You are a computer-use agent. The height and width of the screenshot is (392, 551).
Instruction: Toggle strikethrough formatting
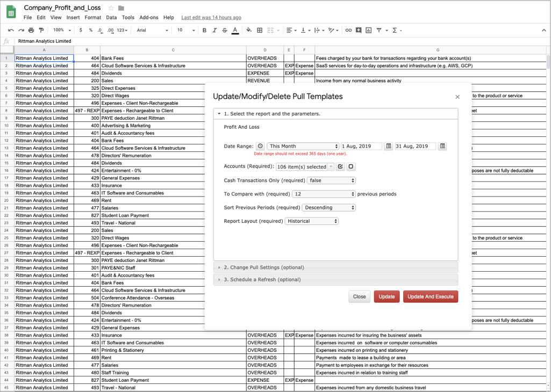tap(225, 31)
